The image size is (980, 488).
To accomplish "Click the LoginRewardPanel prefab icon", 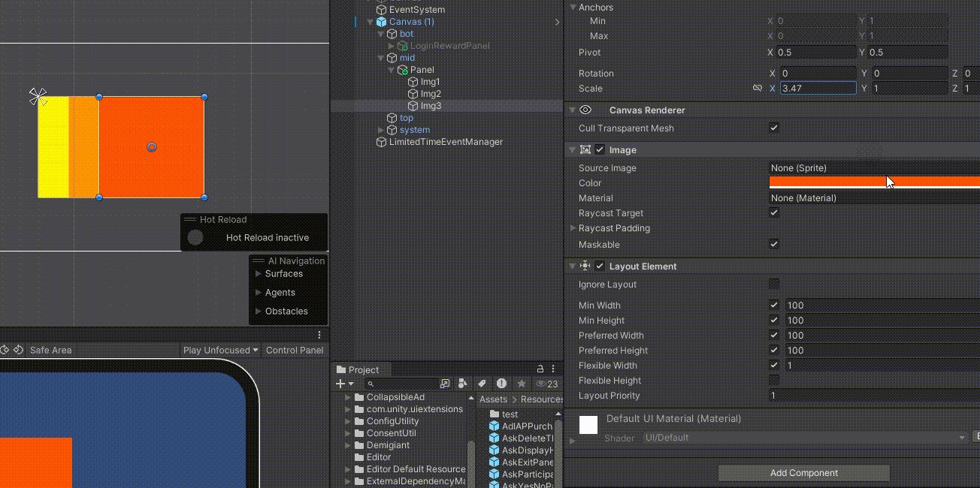I will point(402,46).
